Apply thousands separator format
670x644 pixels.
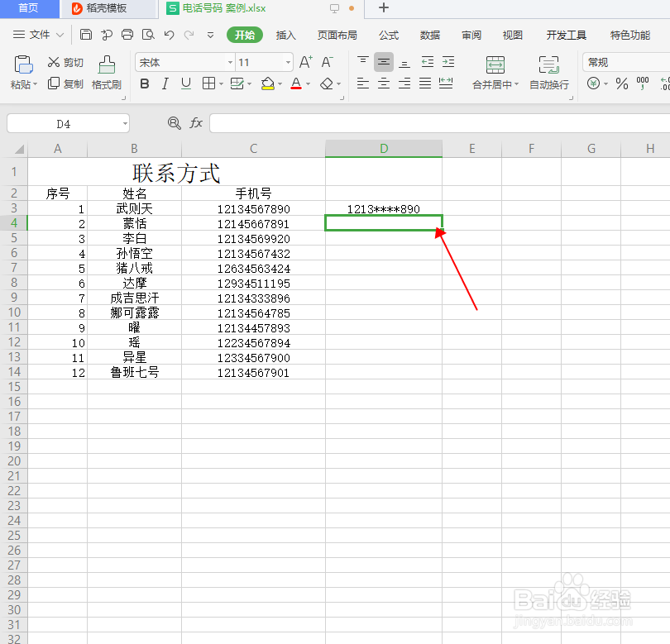pyautogui.click(x=642, y=83)
